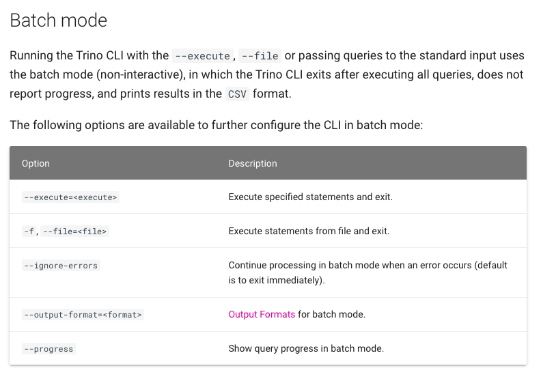Click the -f short option code
541x392 pixels.
[x=29, y=232]
